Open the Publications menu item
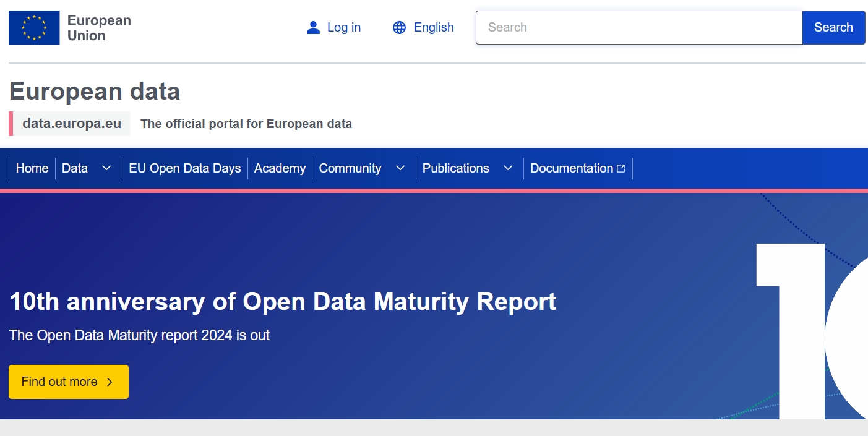The image size is (868, 436). [x=456, y=168]
